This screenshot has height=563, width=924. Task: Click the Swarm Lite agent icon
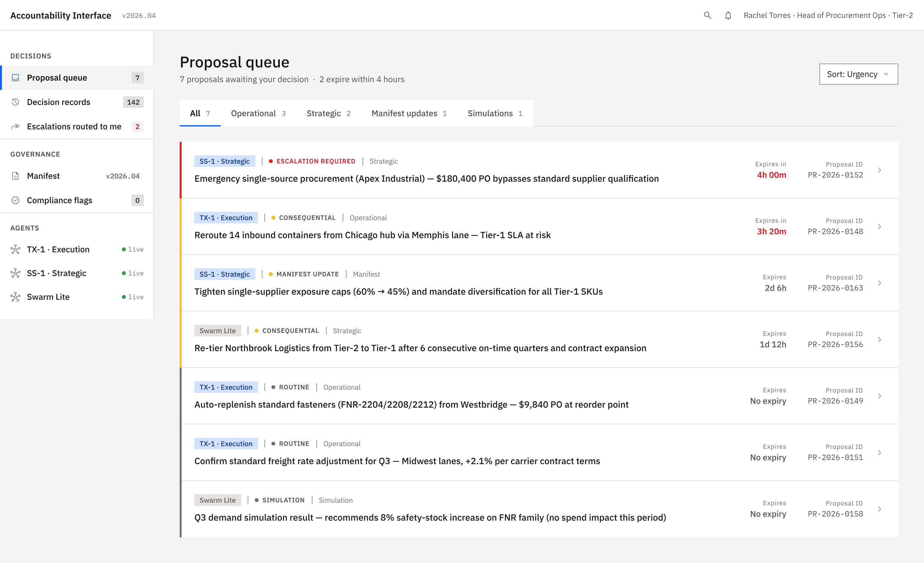point(15,297)
